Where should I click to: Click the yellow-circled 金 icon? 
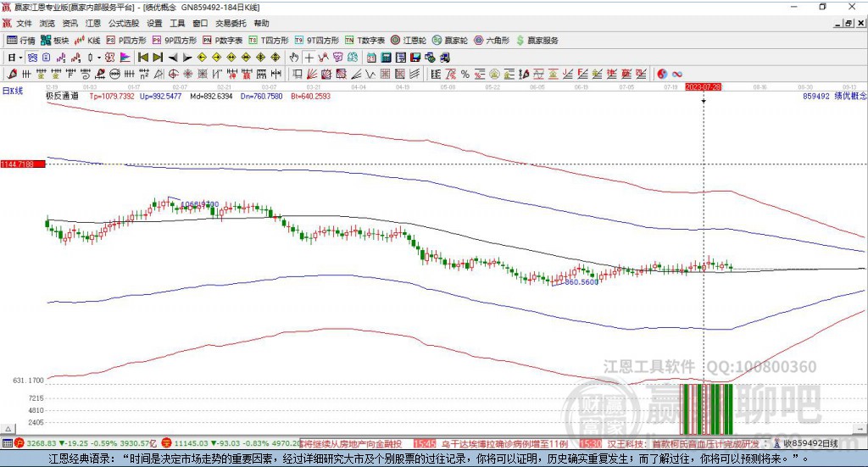494,74
